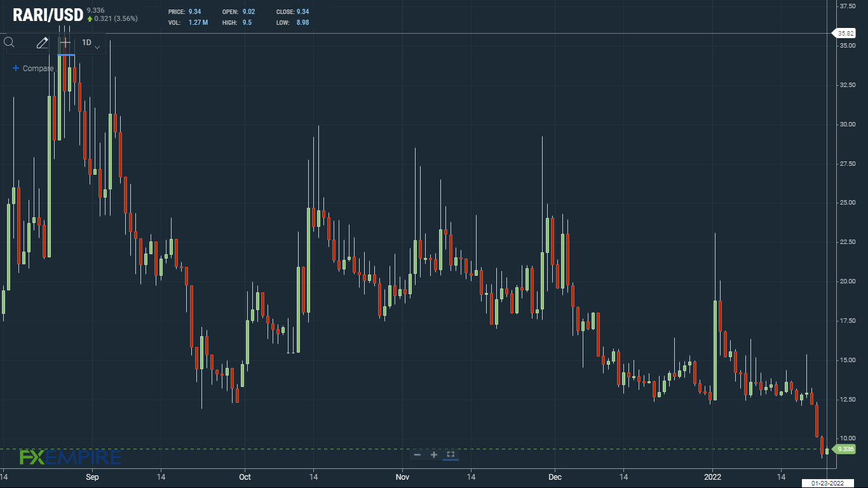
Task: Select the pencil drawing tool
Action: click(x=42, y=43)
